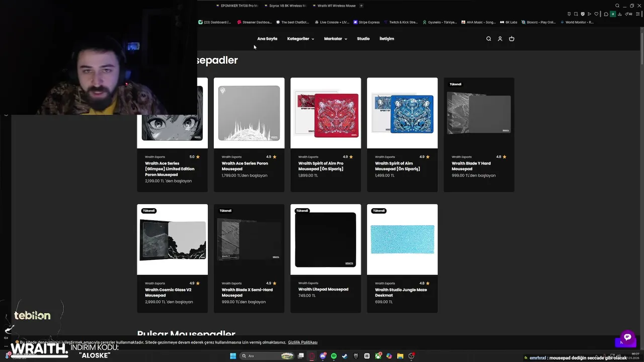Open the Wraith Blade X Semi-Hard image

pyautogui.click(x=249, y=239)
